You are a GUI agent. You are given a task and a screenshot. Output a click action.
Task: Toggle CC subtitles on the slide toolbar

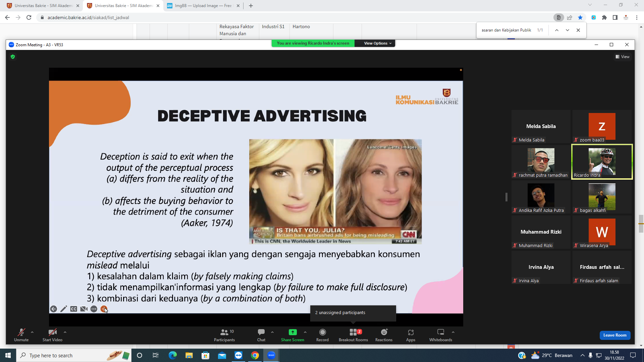click(x=74, y=309)
